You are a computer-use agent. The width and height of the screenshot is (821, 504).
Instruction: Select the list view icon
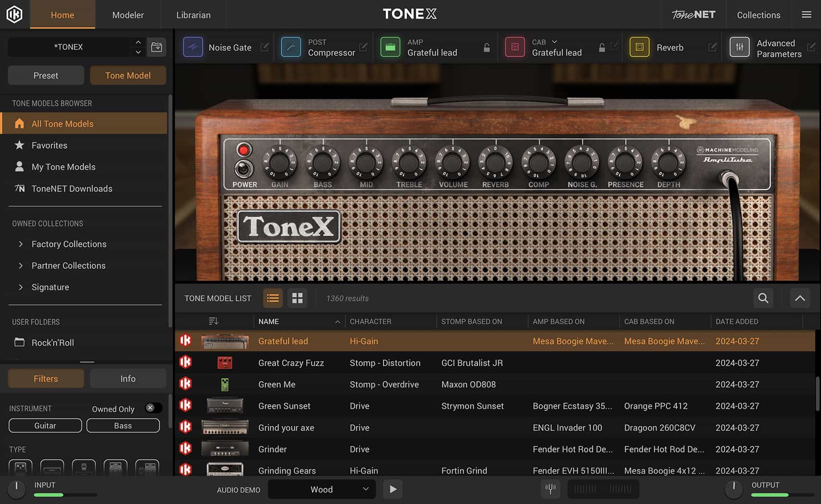pyautogui.click(x=273, y=298)
